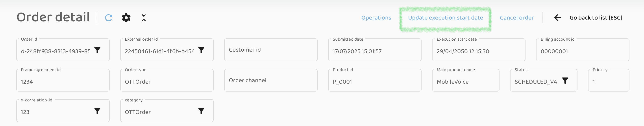644x126 pixels.
Task: Focus the Billing account id field
Action: (x=583, y=51)
